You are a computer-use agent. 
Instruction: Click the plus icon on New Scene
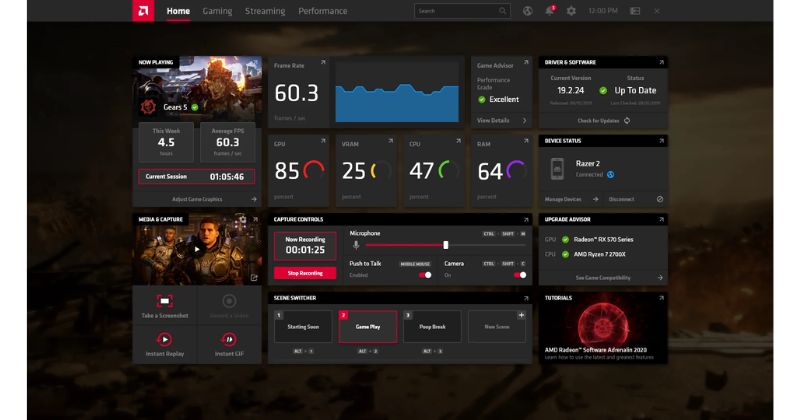pyautogui.click(x=521, y=315)
